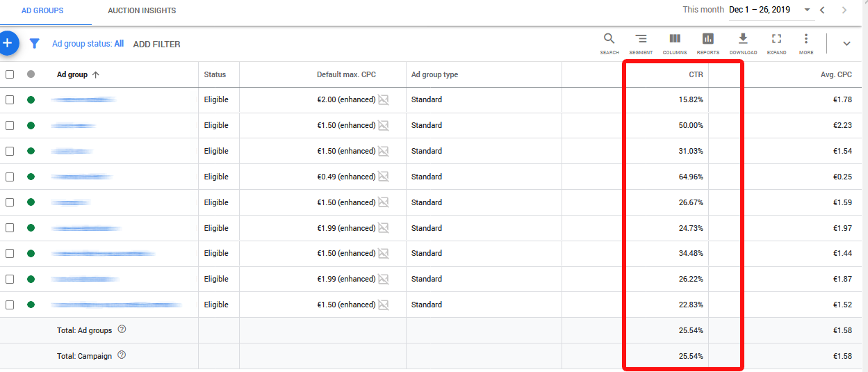This screenshot has height=372, width=868.
Task: Open the Segment menu icon
Action: [641, 42]
